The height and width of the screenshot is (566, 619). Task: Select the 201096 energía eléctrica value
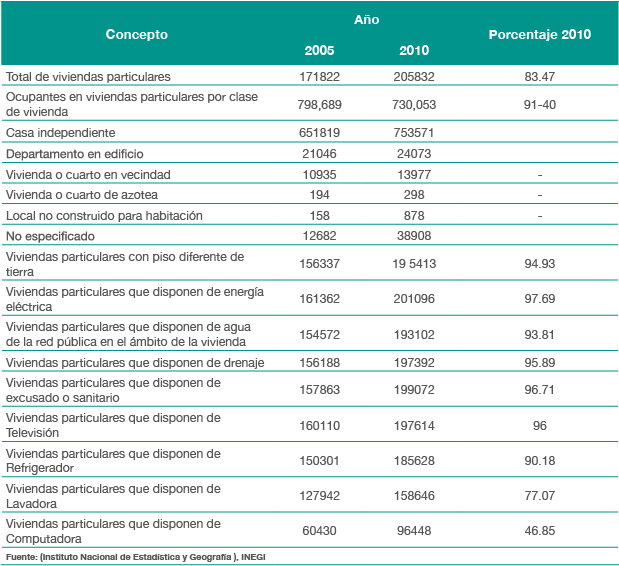413,298
